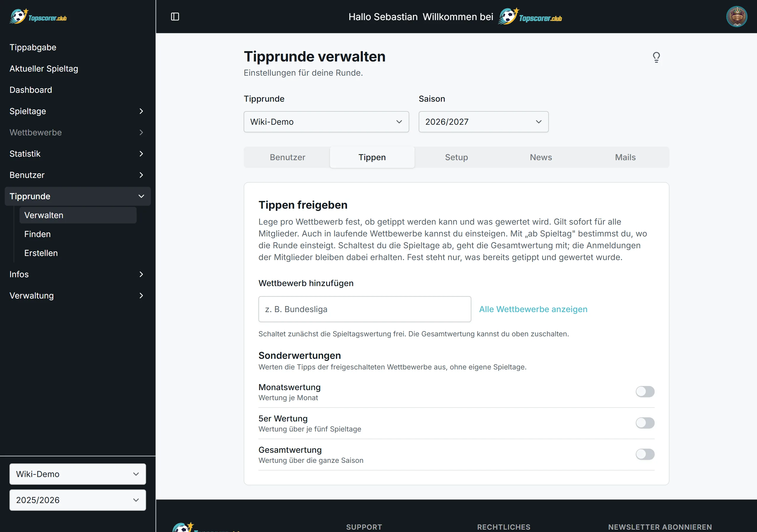The image size is (757, 532).
Task: Focus the Wettbewerb hinzufügen input field
Action: pyautogui.click(x=364, y=309)
